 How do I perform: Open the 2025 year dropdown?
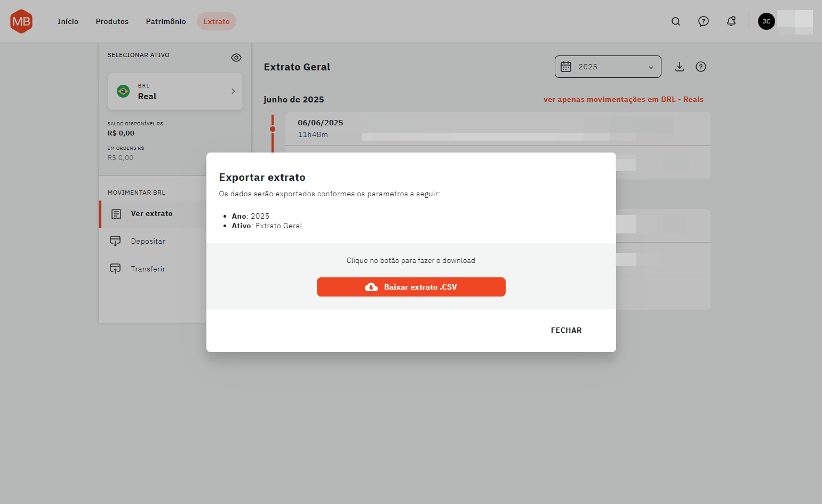[x=608, y=67]
